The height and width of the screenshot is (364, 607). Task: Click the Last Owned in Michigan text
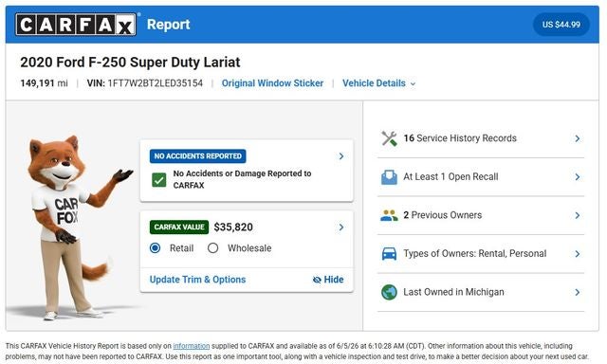[453, 292]
